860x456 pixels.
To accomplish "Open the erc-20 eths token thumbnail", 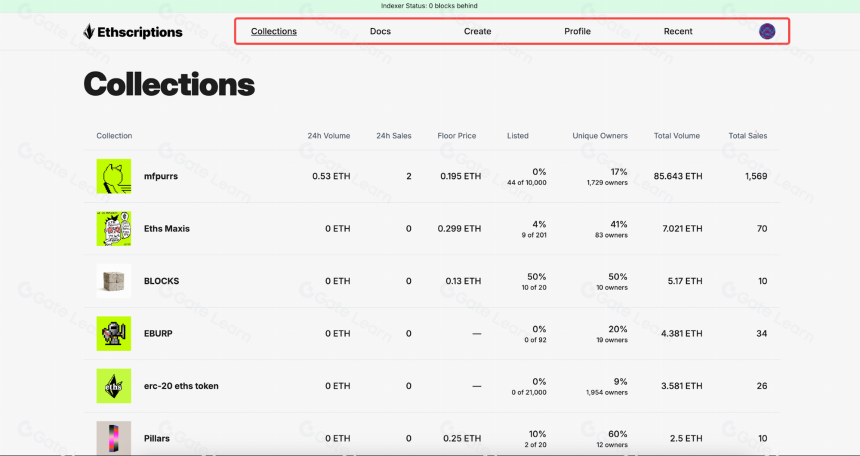I will [x=114, y=386].
